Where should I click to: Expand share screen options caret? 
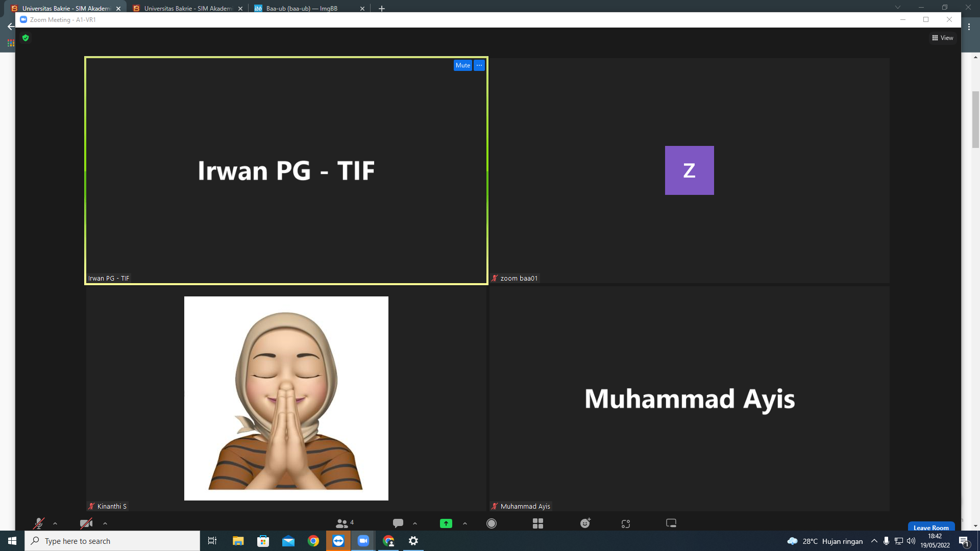[465, 523]
